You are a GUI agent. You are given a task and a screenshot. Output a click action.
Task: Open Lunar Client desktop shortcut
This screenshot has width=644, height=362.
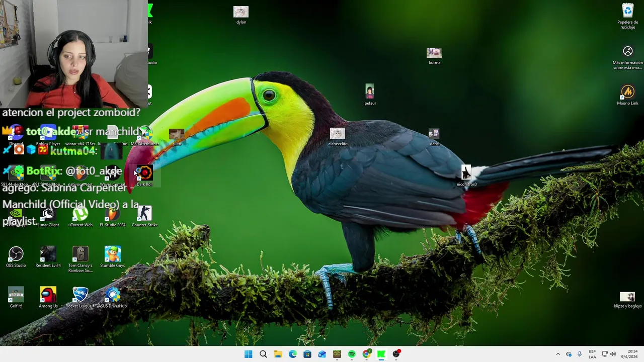point(48,217)
